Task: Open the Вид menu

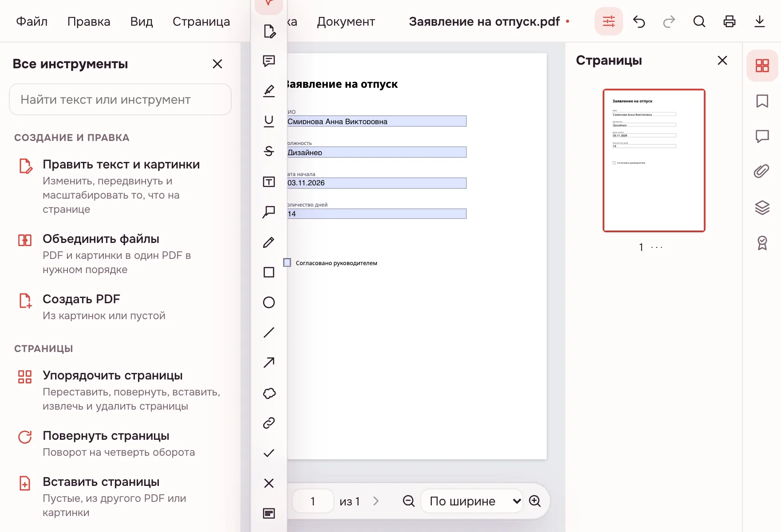Action: tap(142, 21)
